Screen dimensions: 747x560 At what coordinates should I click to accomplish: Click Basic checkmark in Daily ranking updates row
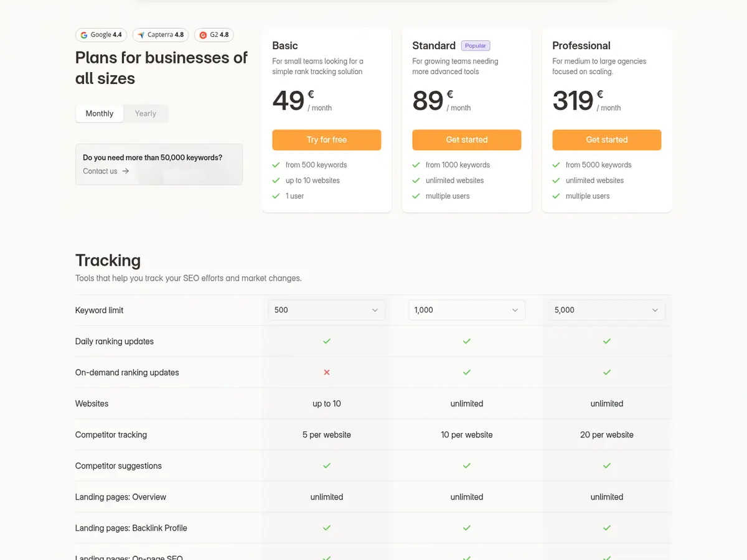pos(327,341)
